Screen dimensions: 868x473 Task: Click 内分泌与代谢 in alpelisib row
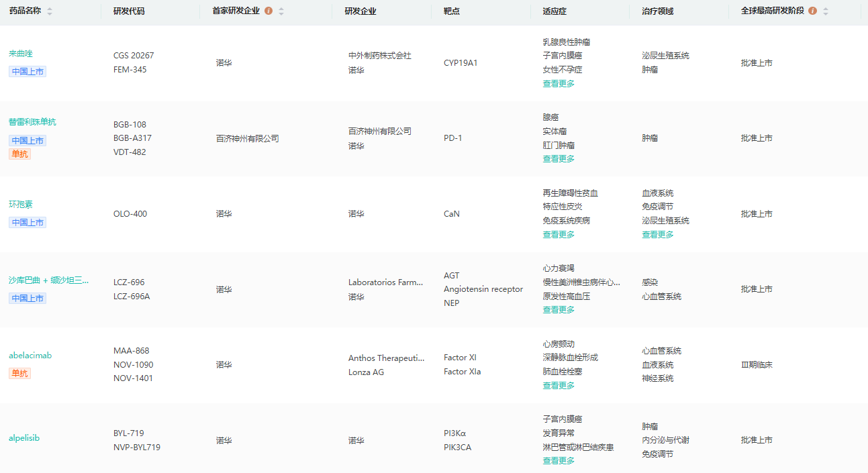tap(665, 440)
